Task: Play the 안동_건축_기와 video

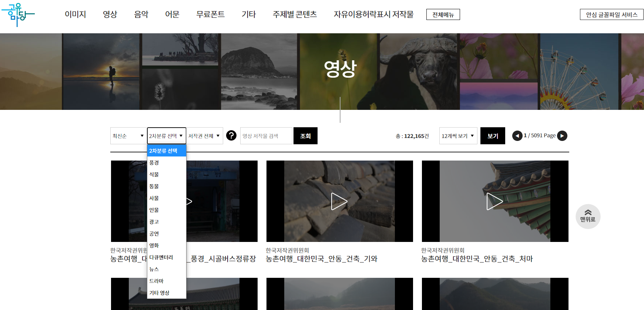Action: pyautogui.click(x=339, y=201)
